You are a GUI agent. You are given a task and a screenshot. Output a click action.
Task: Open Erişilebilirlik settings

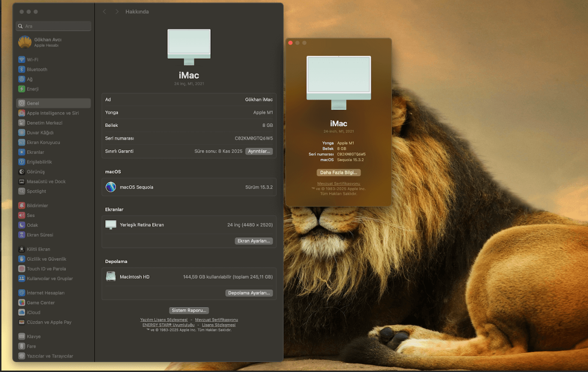pos(54,162)
